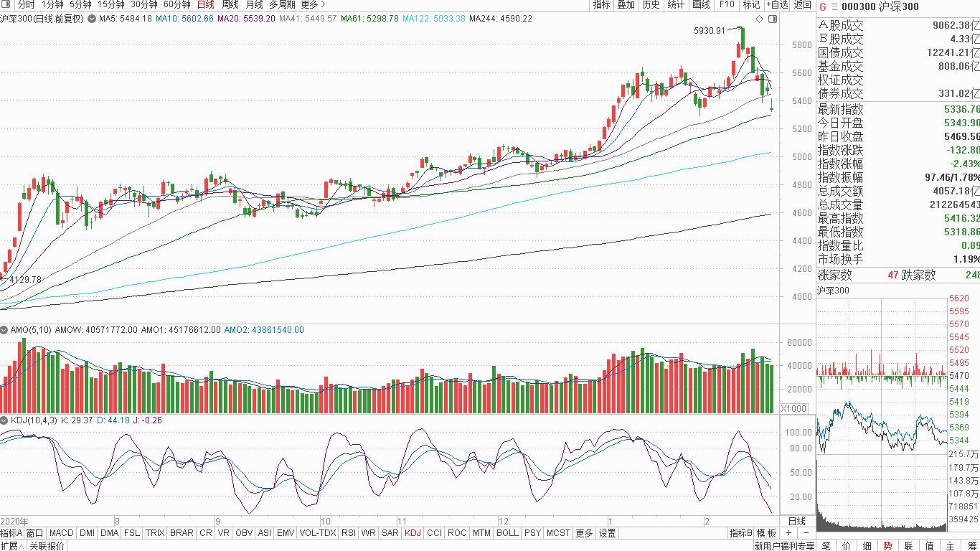Viewport: 980px width, 551px height.
Task: Switch indicator to MACD
Action: [62, 533]
